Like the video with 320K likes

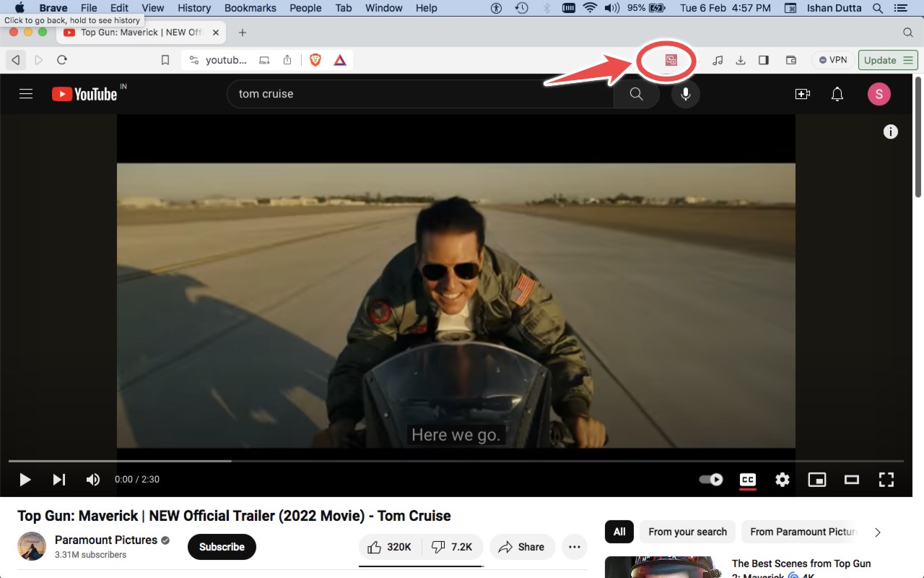(x=389, y=547)
